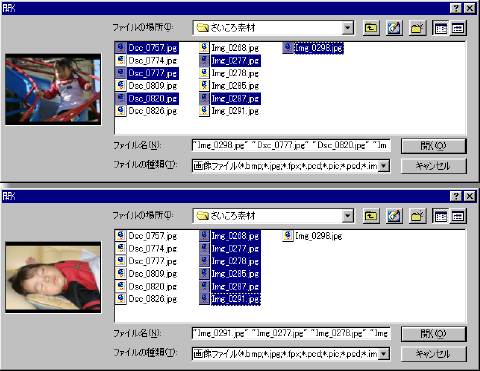Switch to details view in top dialog
Viewport: 480px width, 371px height.
point(458,28)
